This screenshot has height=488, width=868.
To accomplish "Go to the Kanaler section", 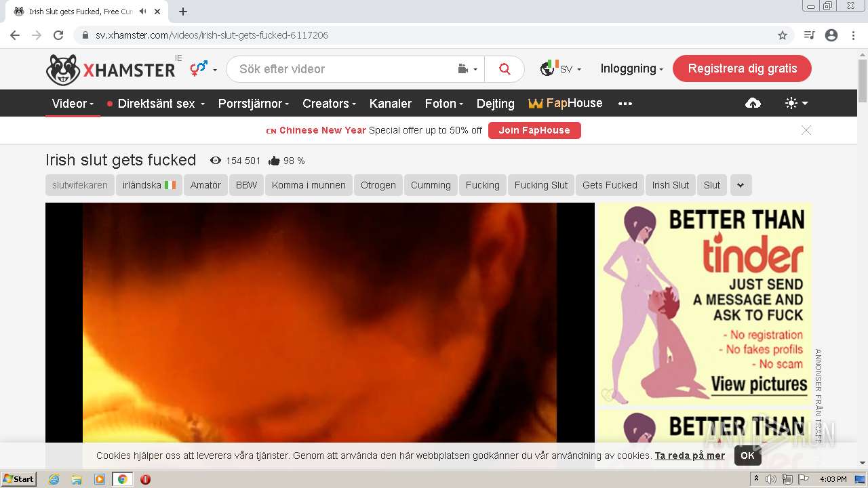I will click(x=391, y=104).
